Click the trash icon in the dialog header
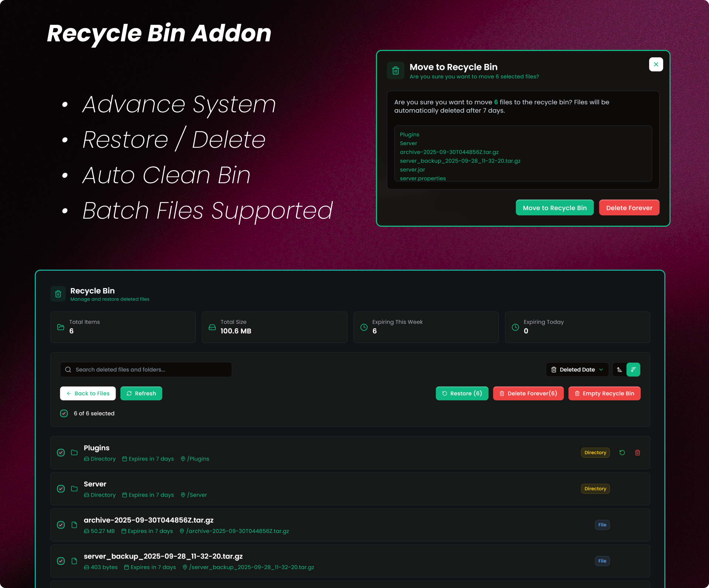 pyautogui.click(x=395, y=71)
